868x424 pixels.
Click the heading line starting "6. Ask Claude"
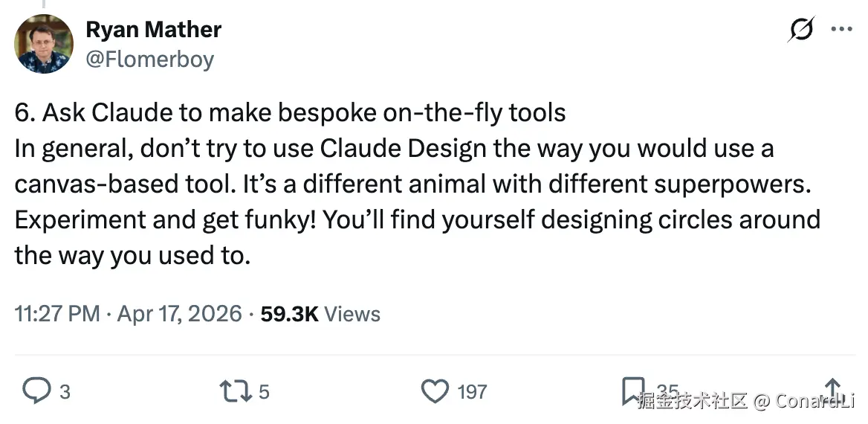click(x=290, y=112)
